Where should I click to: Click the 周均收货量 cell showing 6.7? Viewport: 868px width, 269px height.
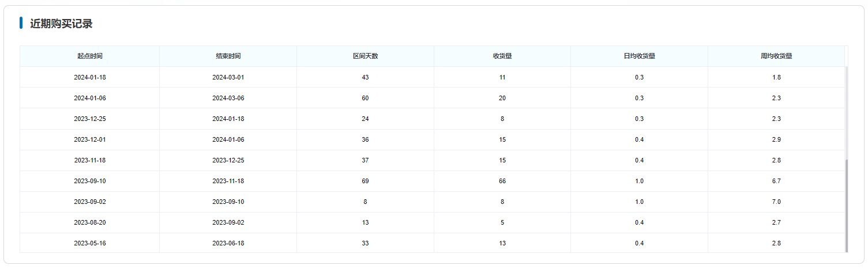click(x=776, y=181)
